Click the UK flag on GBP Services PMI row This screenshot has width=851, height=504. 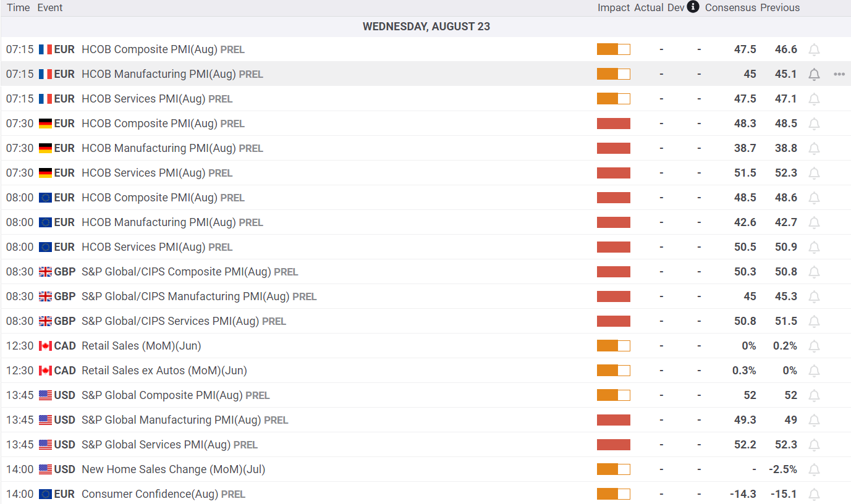[x=45, y=321]
